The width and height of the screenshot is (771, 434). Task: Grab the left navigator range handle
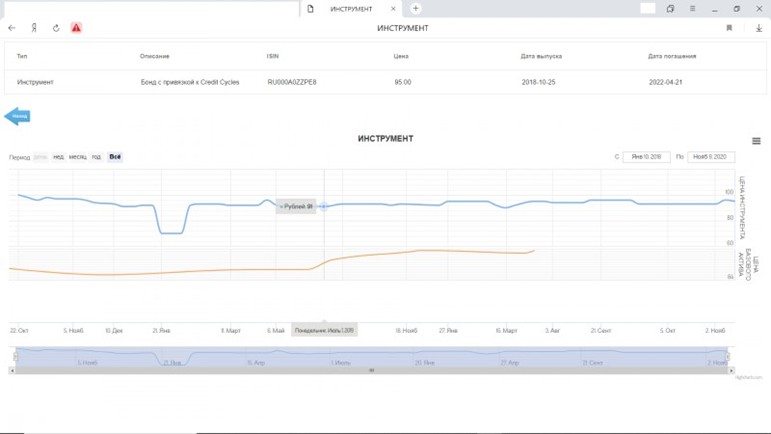tap(16, 356)
